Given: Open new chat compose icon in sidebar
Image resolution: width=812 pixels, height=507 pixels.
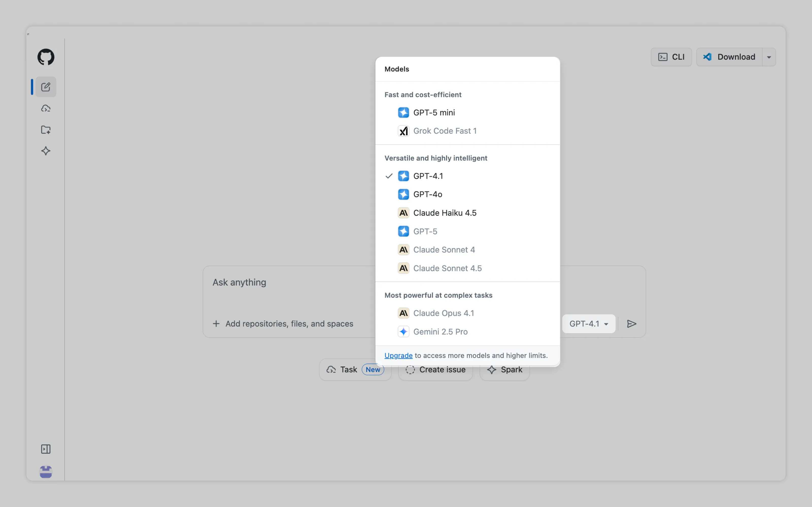Looking at the screenshot, I should click(x=46, y=87).
